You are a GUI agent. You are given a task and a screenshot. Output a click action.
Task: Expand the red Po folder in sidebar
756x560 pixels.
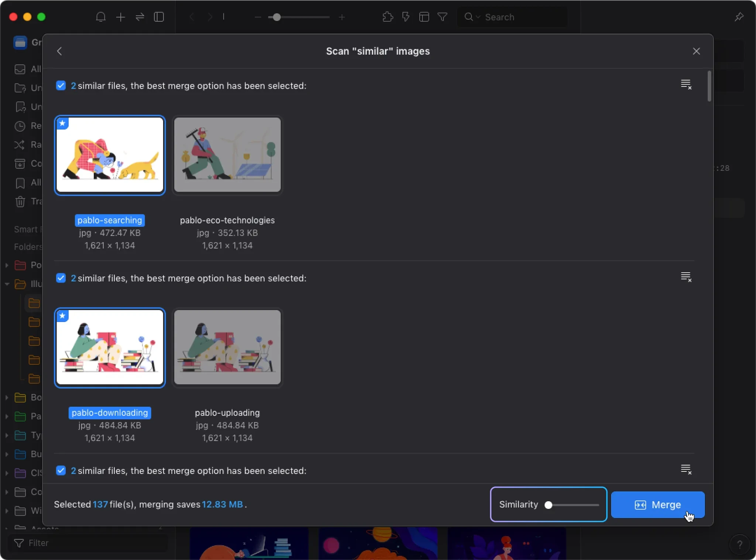7,265
